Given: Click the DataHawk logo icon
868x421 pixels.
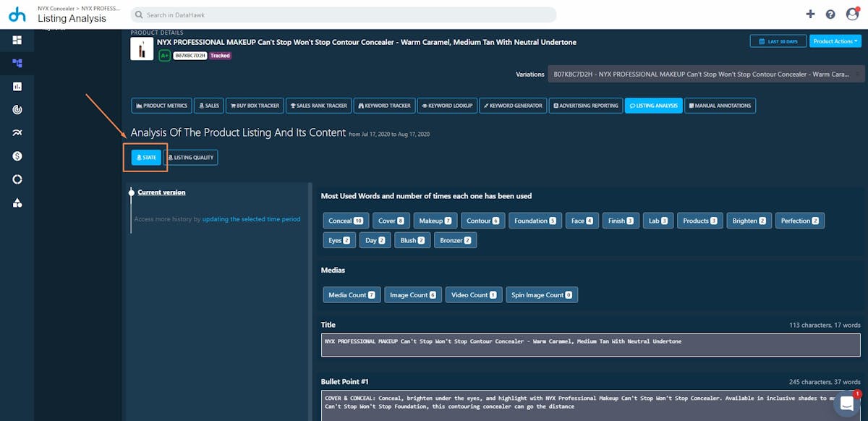Looking at the screenshot, I should [17, 14].
